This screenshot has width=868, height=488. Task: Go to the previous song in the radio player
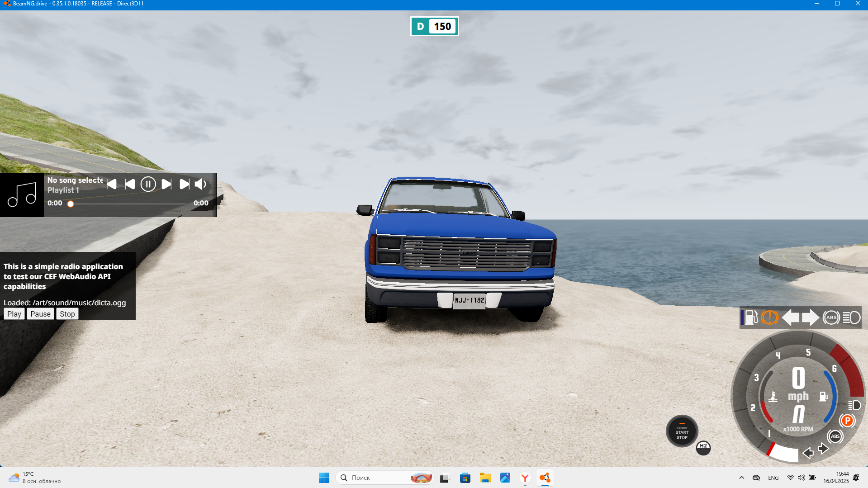[130, 184]
